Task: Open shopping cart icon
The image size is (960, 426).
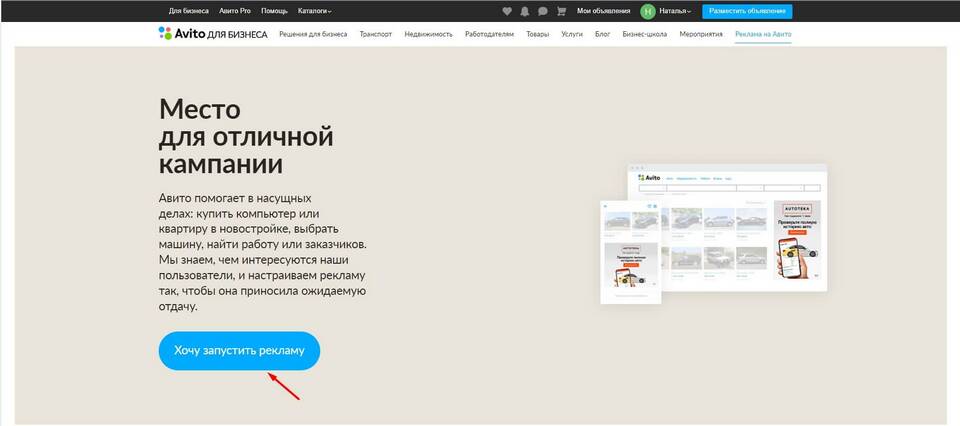Action: 561,11
